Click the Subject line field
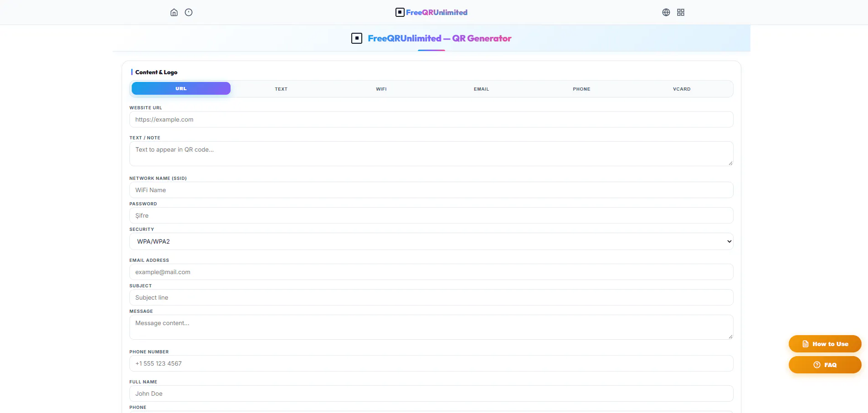 click(x=431, y=297)
